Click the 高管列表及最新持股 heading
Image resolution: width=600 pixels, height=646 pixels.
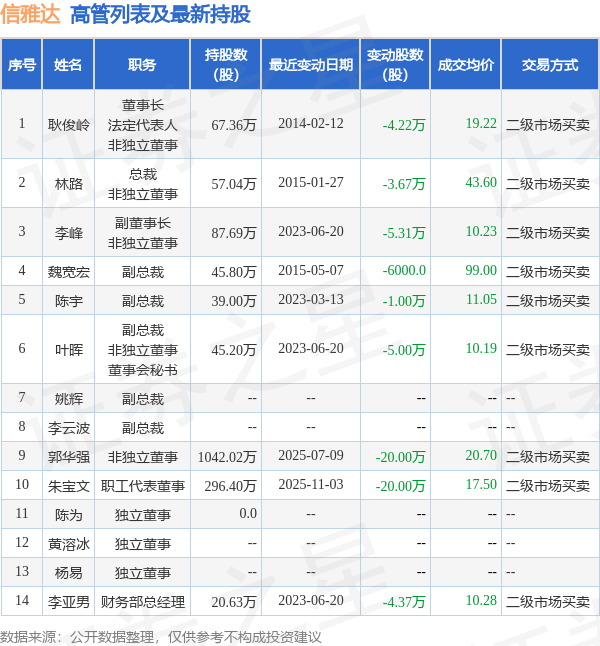160,15
